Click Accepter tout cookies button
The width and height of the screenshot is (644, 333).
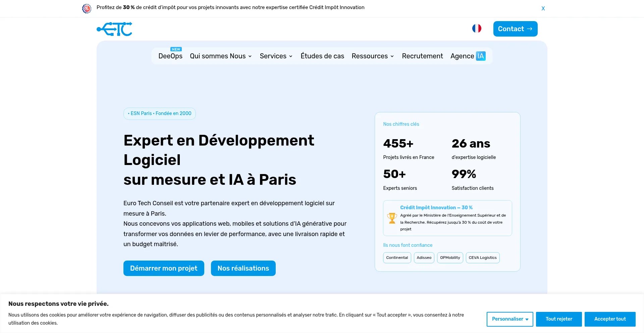[x=610, y=319]
